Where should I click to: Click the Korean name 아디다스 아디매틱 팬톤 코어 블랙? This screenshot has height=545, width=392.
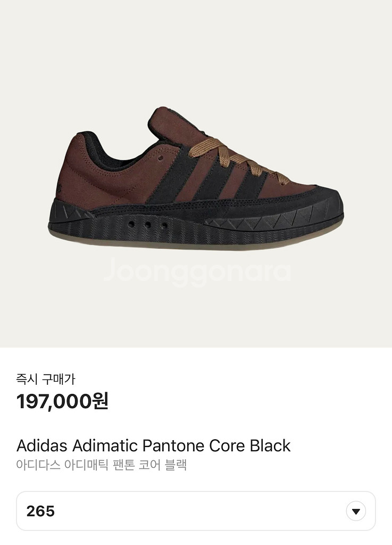tap(102, 464)
